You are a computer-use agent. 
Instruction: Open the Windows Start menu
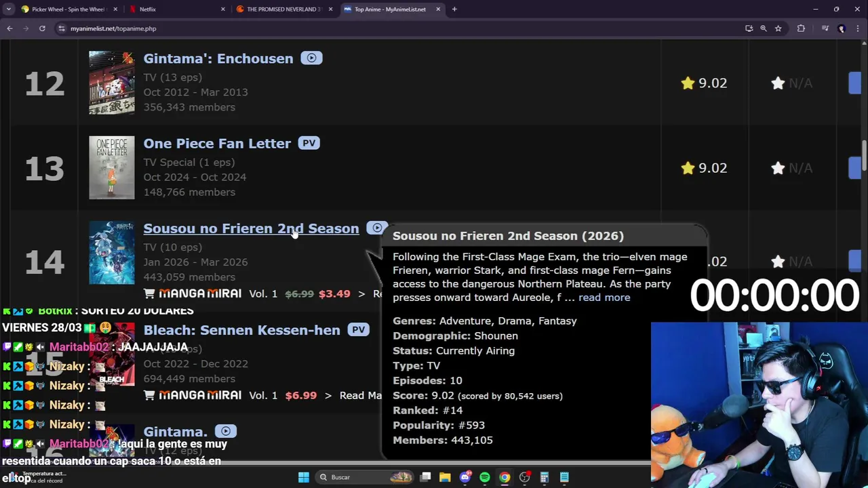[x=304, y=477]
